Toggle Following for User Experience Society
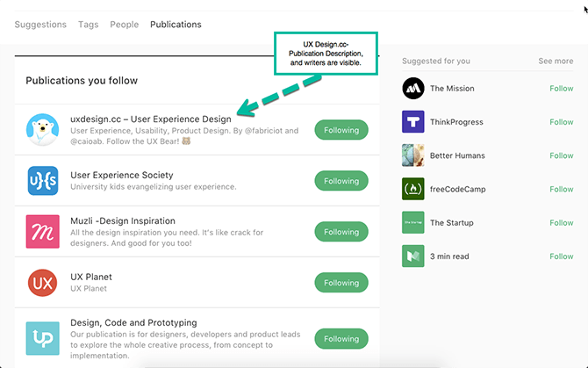Screen dimensions: 588x368 tap(341, 181)
